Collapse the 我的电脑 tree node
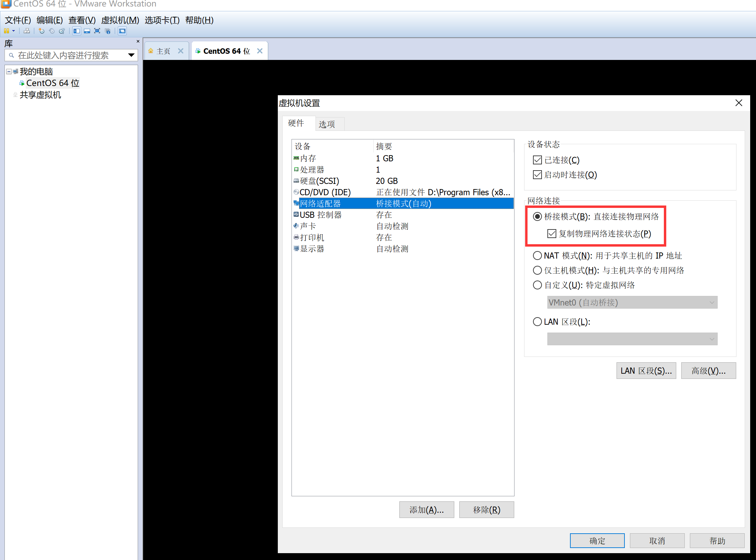 [x=8, y=71]
